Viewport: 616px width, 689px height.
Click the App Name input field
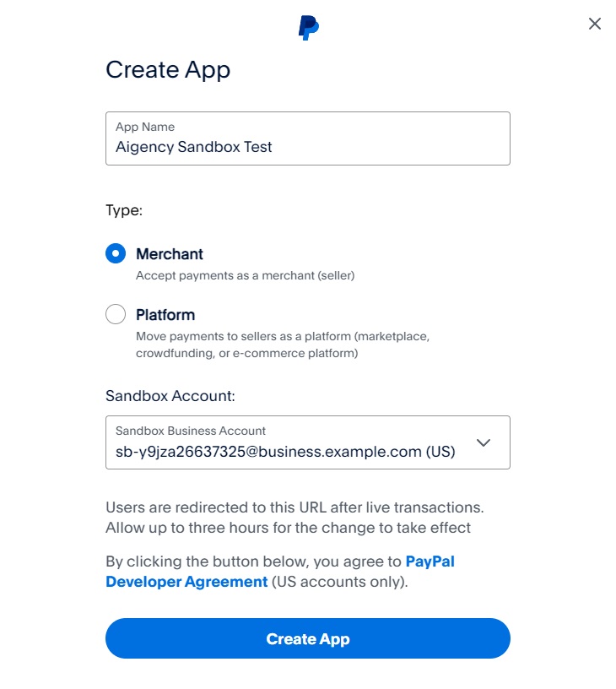pyautogui.click(x=308, y=138)
